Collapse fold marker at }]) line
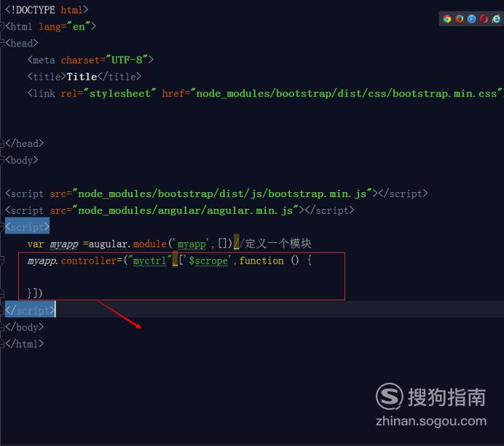504x446 pixels. pos(1,293)
